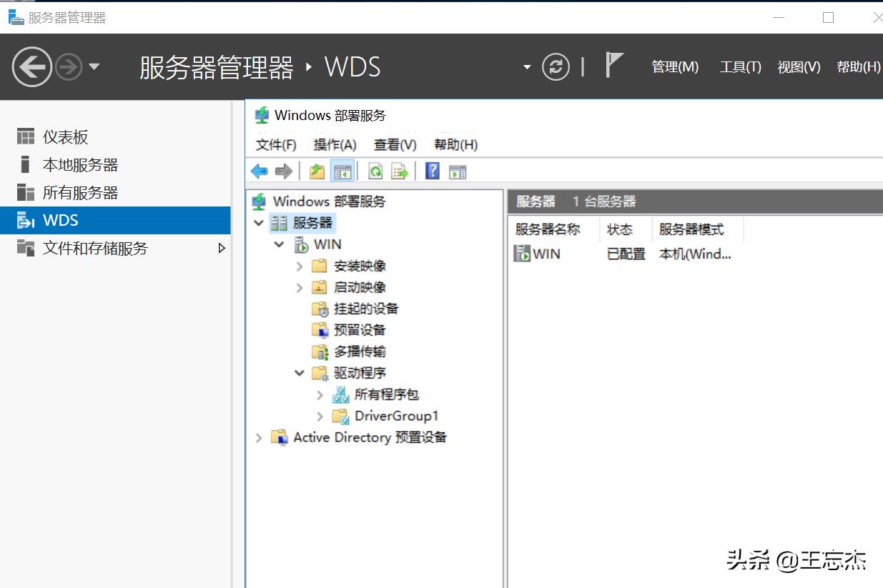Expand the 安装映像 node

pyautogui.click(x=300, y=265)
